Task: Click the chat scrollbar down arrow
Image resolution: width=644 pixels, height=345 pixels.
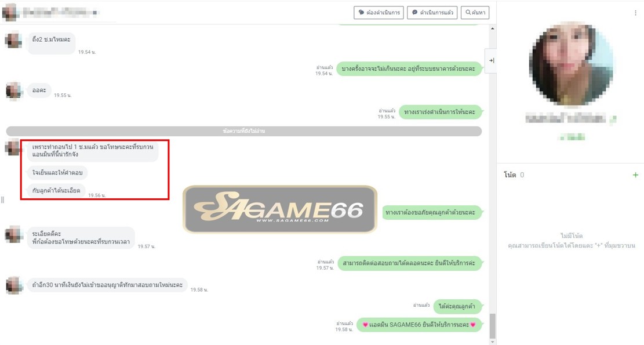Action: point(493,342)
